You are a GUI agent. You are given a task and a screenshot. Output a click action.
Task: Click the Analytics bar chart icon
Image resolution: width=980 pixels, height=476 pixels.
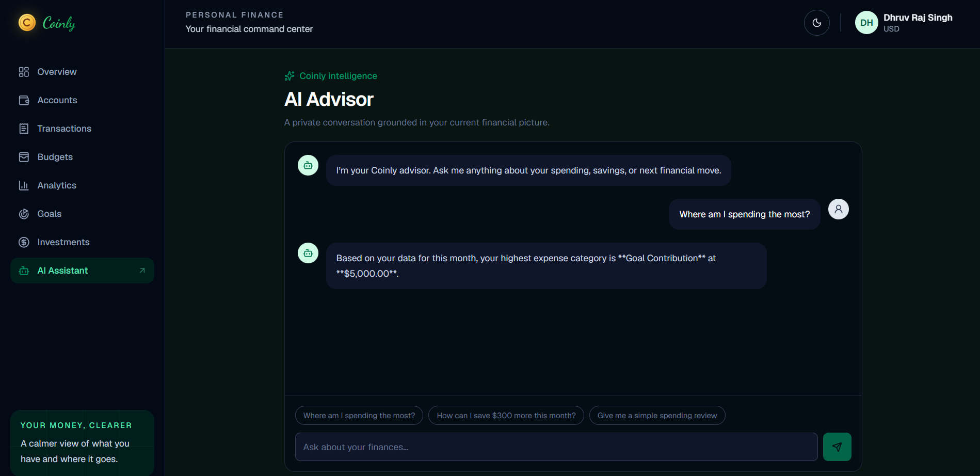pyautogui.click(x=24, y=185)
